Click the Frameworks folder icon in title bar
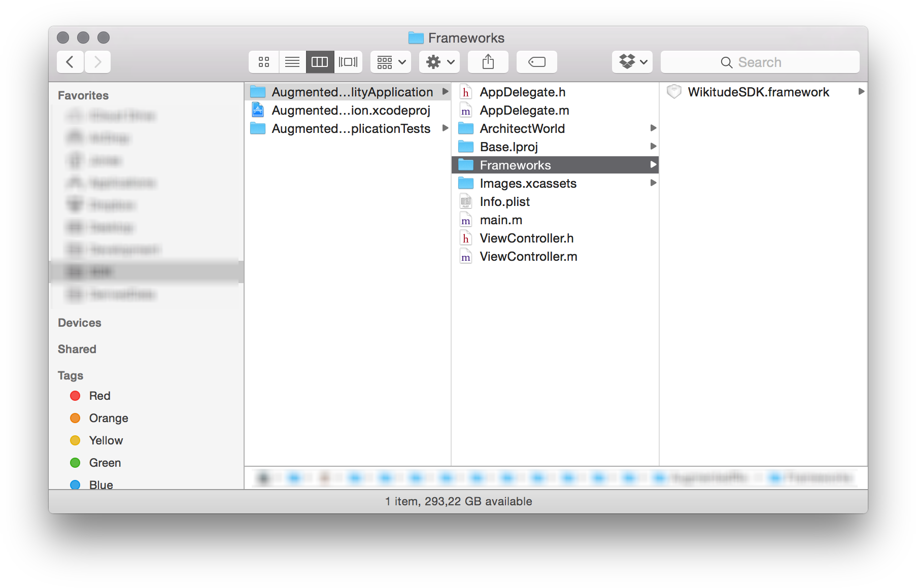The height and width of the screenshot is (588, 916). coord(416,38)
